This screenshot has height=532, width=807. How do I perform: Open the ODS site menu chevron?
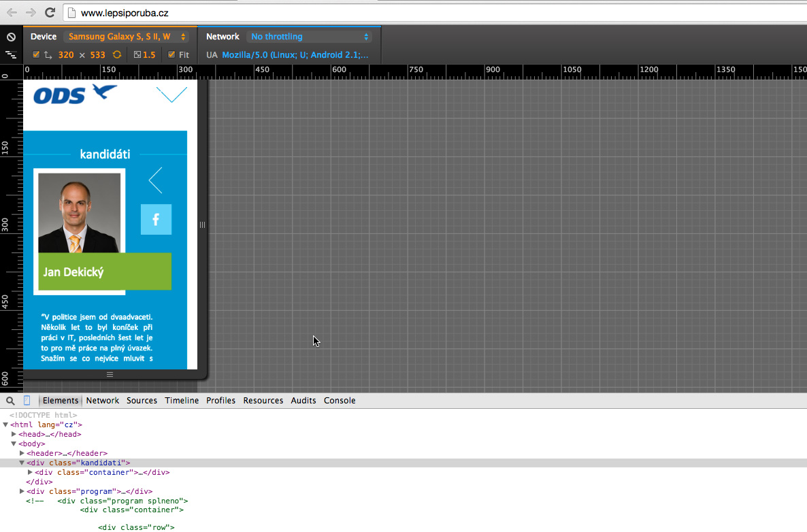coord(171,95)
